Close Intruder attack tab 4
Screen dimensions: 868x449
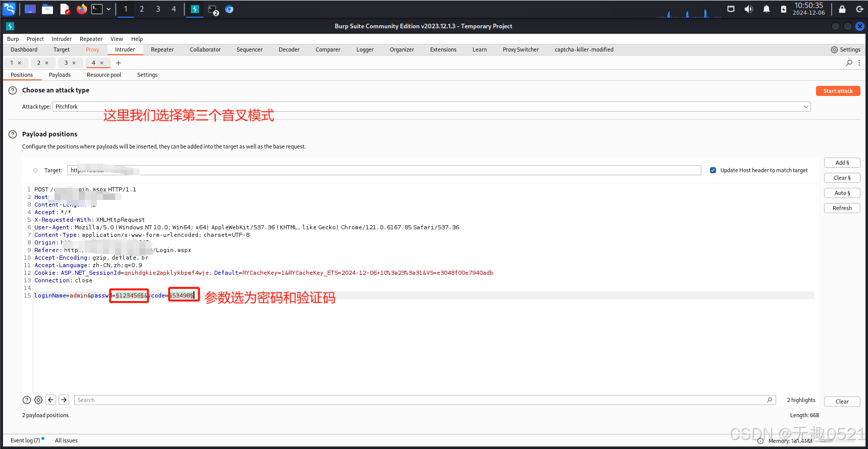101,63
